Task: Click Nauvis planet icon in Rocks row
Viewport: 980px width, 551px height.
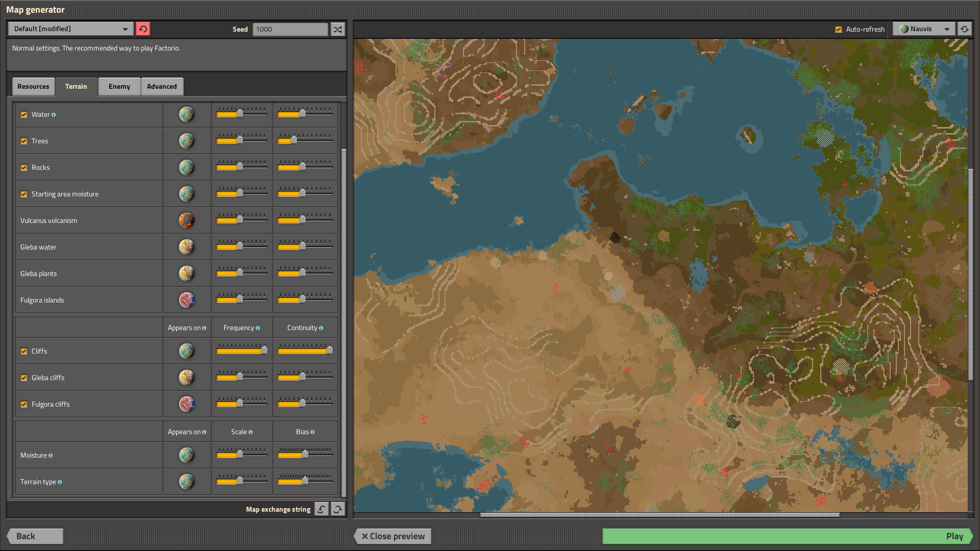Action: tap(186, 167)
